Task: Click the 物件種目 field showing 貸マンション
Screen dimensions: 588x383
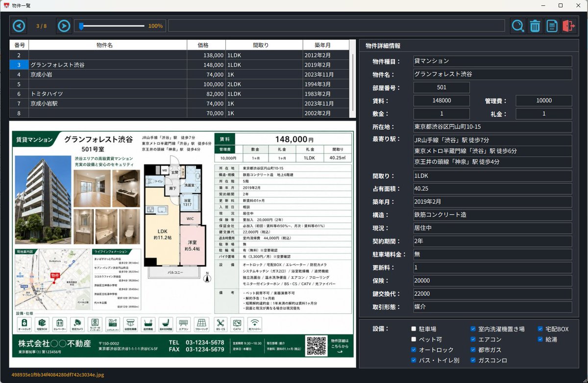Action: click(492, 61)
